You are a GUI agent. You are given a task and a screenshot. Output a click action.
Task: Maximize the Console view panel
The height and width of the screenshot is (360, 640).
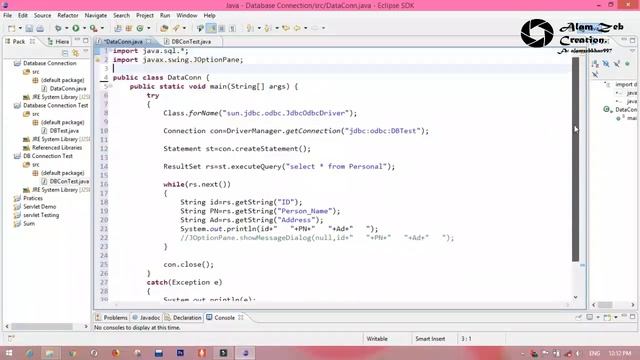point(632,317)
